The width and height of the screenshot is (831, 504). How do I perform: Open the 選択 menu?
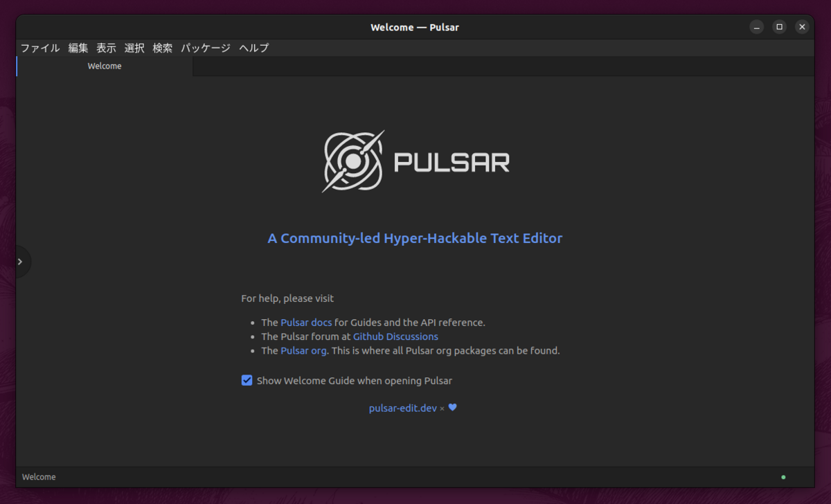(x=134, y=48)
